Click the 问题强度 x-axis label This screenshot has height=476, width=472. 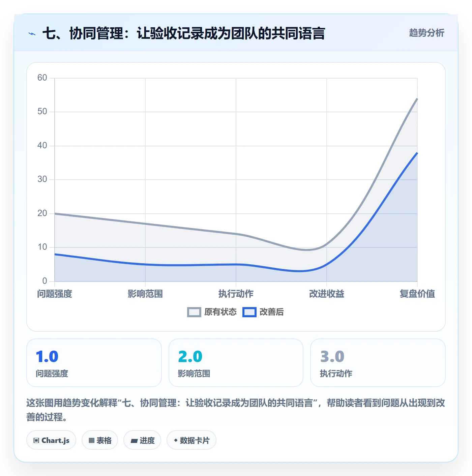55,294
